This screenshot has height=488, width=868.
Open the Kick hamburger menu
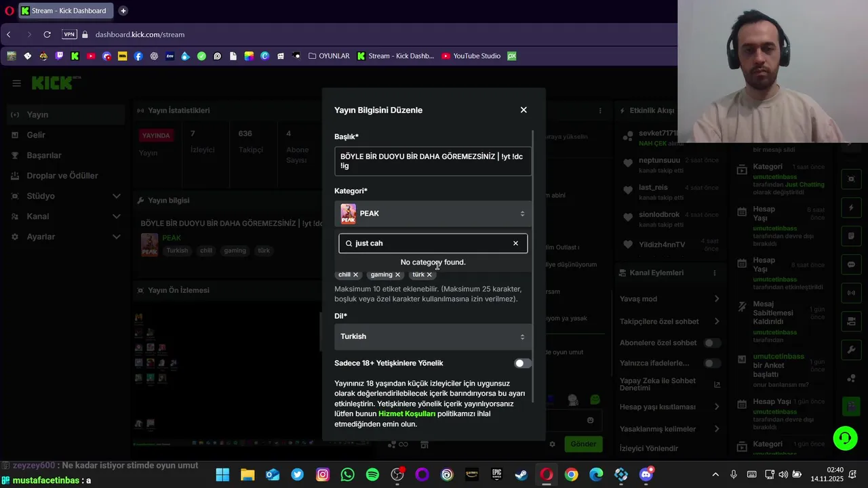tap(17, 83)
